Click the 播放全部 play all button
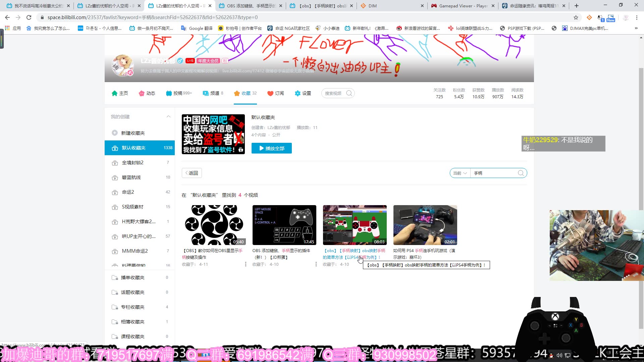The image size is (644, 362). (x=272, y=148)
